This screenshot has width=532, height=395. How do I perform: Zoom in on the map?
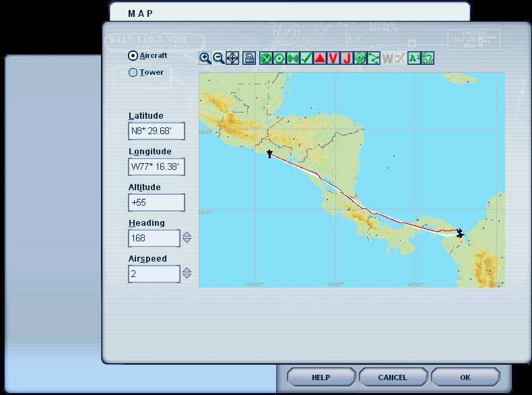(205, 58)
